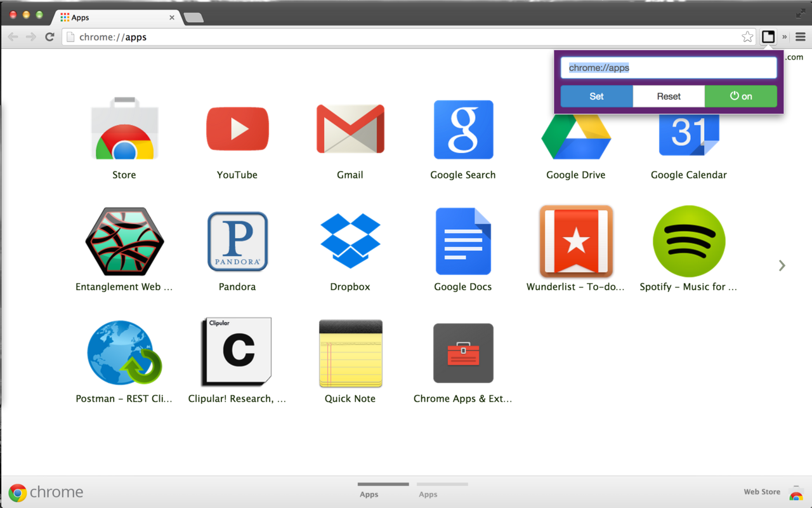Launch the YouTube app

(237, 129)
